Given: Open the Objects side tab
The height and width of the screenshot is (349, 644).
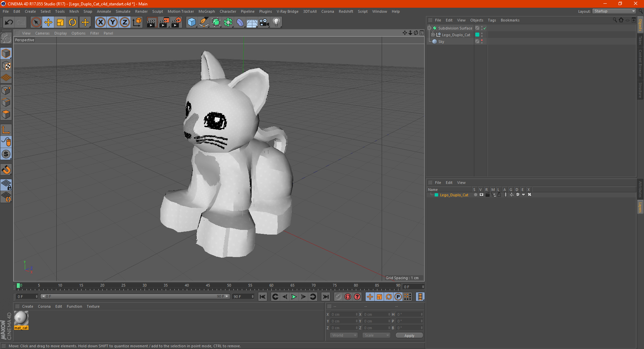Looking at the screenshot, I should coord(640,25).
